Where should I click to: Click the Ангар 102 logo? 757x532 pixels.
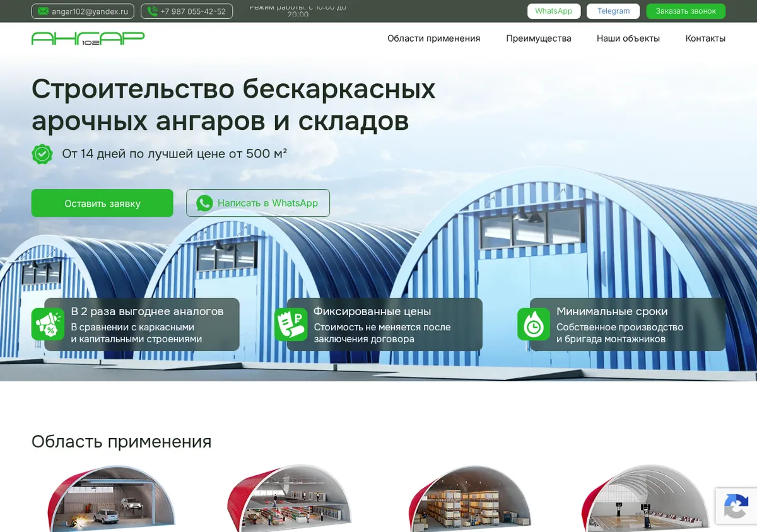pos(88,38)
